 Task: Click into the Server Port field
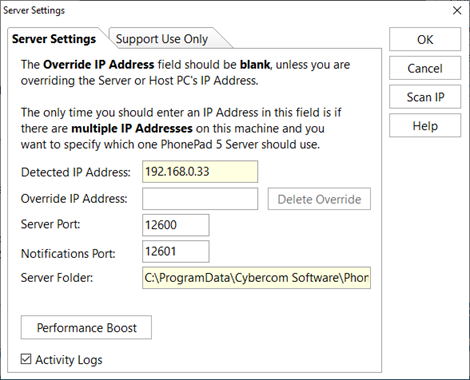coord(176,225)
